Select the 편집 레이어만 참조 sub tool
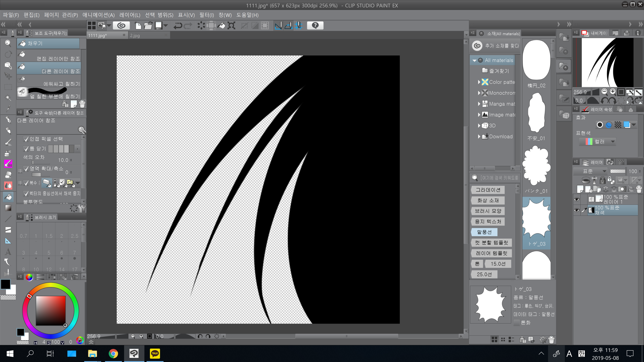The image size is (644, 362). (x=49, y=56)
